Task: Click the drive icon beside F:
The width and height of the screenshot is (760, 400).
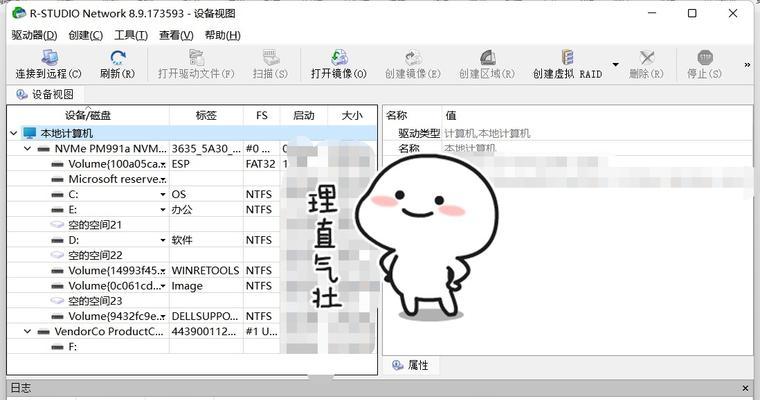Action: coord(57,347)
